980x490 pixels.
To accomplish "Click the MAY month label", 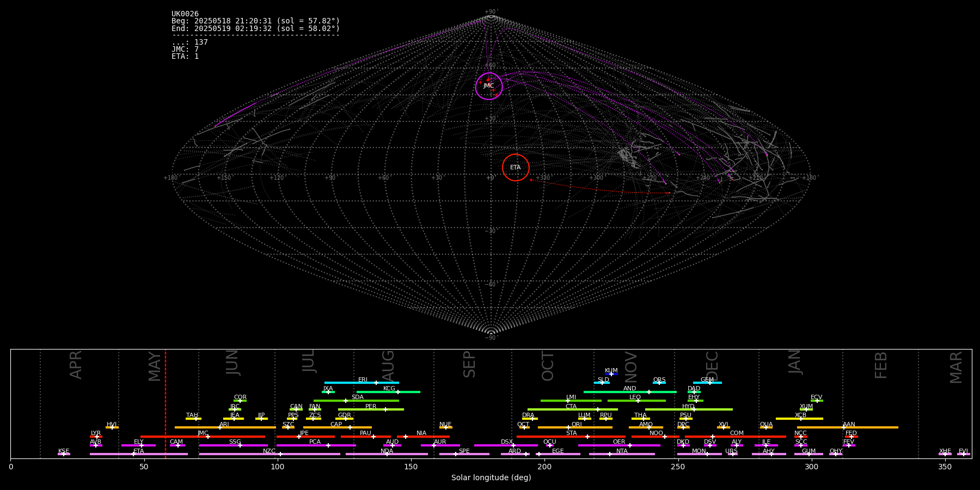I will [x=155, y=366].
